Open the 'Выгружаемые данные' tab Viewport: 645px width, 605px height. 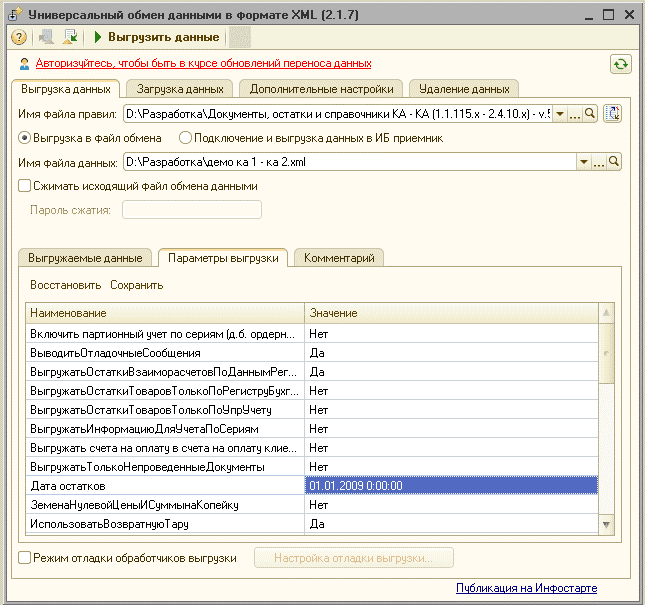click(85, 258)
